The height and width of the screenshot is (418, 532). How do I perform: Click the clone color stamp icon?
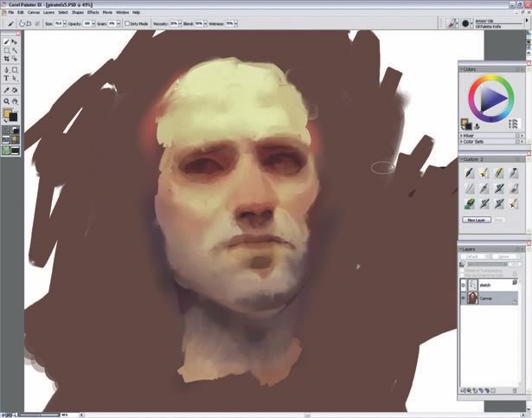point(477,126)
